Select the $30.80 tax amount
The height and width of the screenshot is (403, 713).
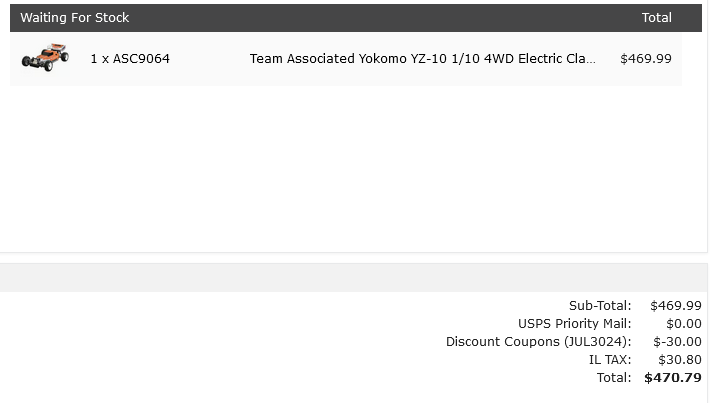tap(680, 360)
